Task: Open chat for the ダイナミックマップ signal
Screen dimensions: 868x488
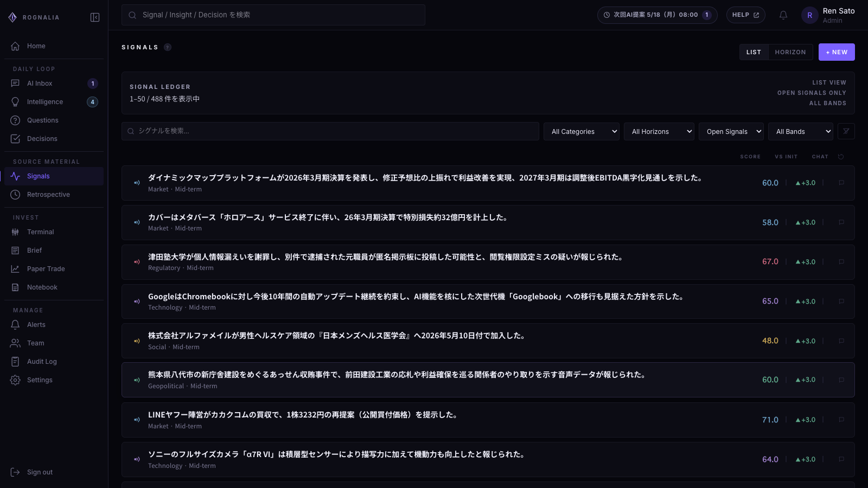Action: coord(841,183)
